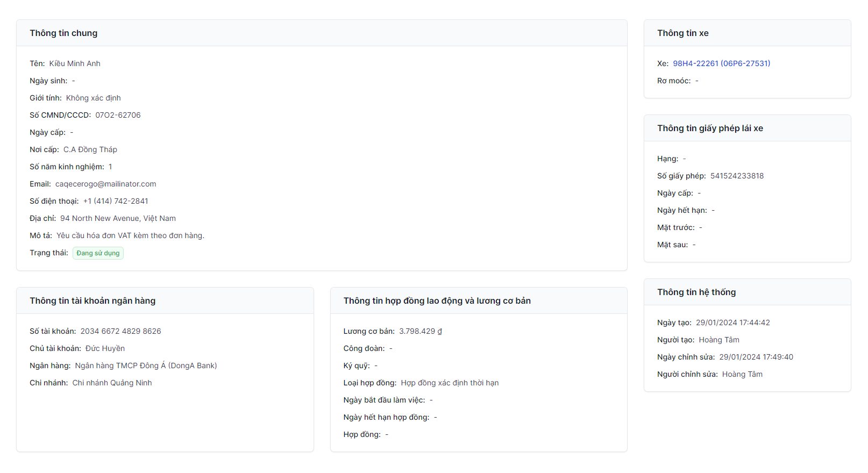868x473 pixels.
Task: Select the license number 541524233818
Action: 737,176
